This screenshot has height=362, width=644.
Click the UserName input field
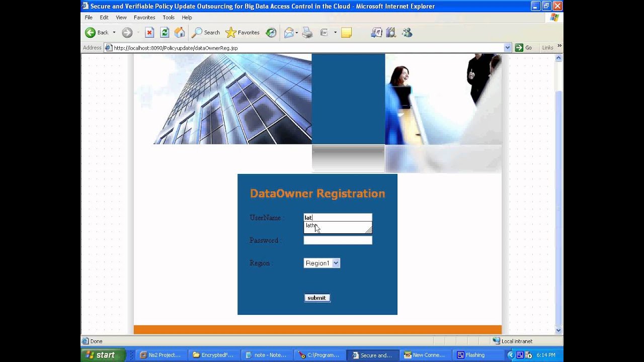pos(338,217)
